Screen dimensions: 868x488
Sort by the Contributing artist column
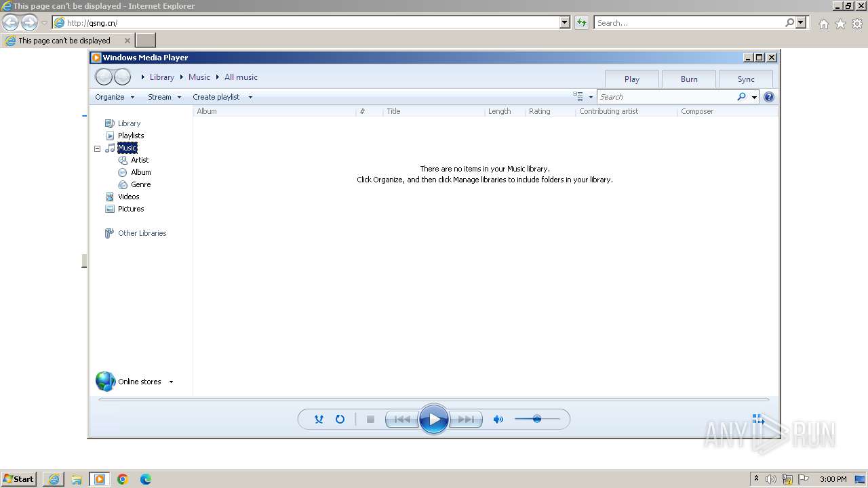tap(627, 111)
